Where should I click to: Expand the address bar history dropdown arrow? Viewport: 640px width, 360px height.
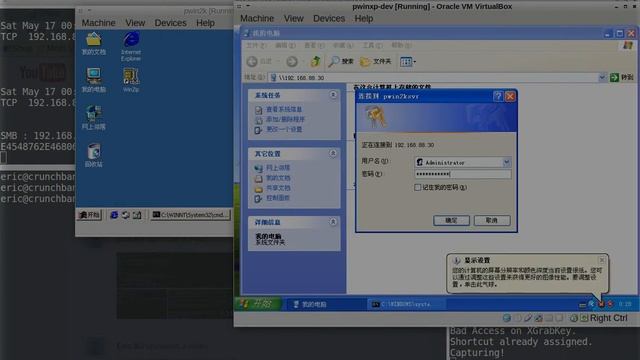(x=602, y=77)
